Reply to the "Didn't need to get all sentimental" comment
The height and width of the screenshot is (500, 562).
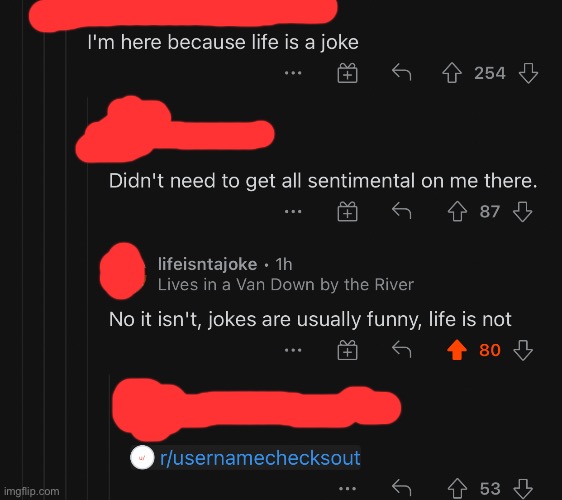point(401,211)
